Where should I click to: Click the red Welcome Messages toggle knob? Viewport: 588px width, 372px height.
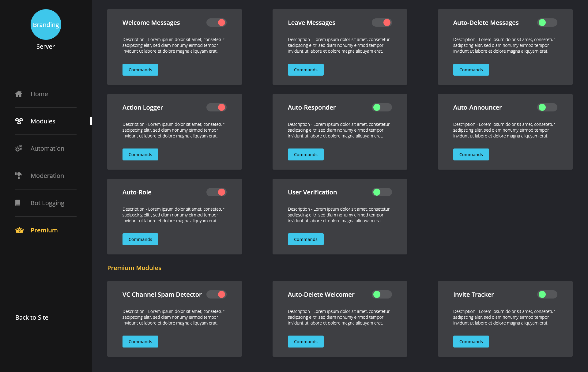[221, 22]
